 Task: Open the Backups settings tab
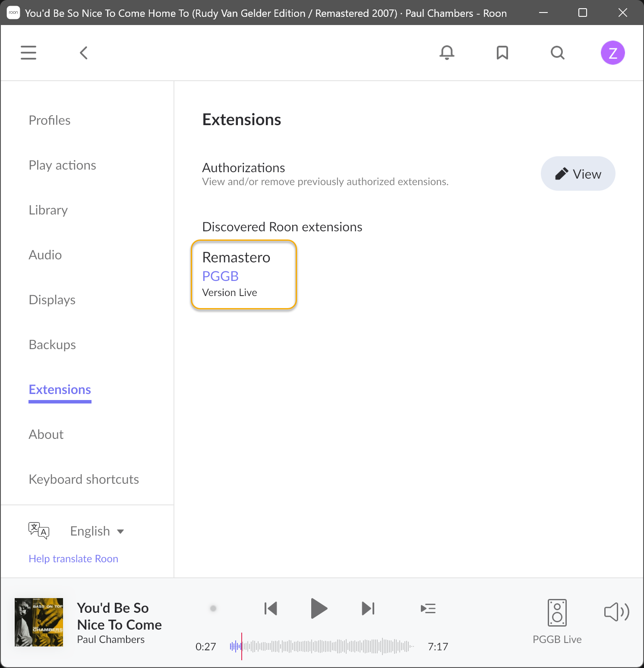click(x=52, y=345)
